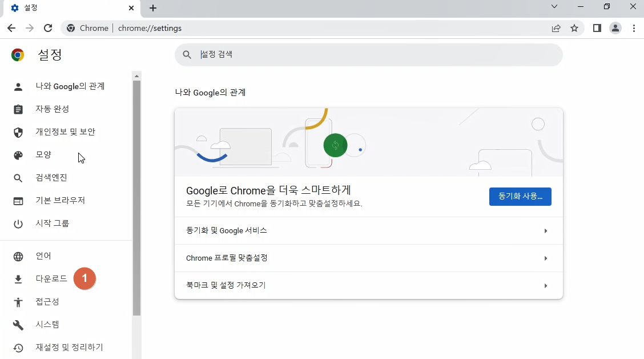The width and height of the screenshot is (644, 359).
Task: Open 나와 Google의 관계 section
Action: tap(70, 86)
